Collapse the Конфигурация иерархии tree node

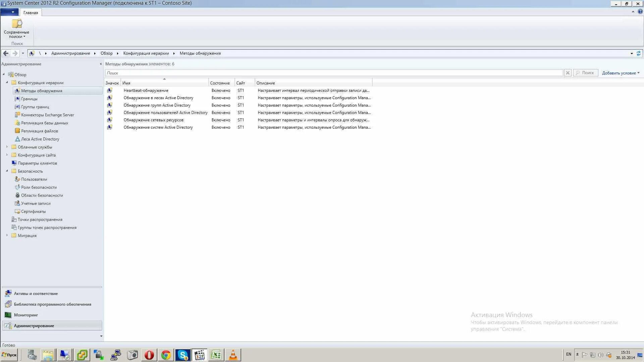tap(7, 82)
